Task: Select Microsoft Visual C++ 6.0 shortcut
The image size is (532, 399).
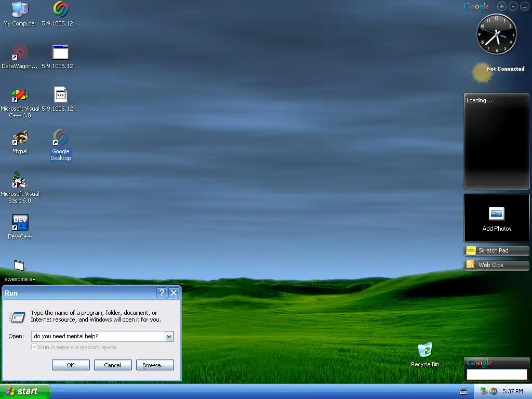Action: (x=20, y=103)
